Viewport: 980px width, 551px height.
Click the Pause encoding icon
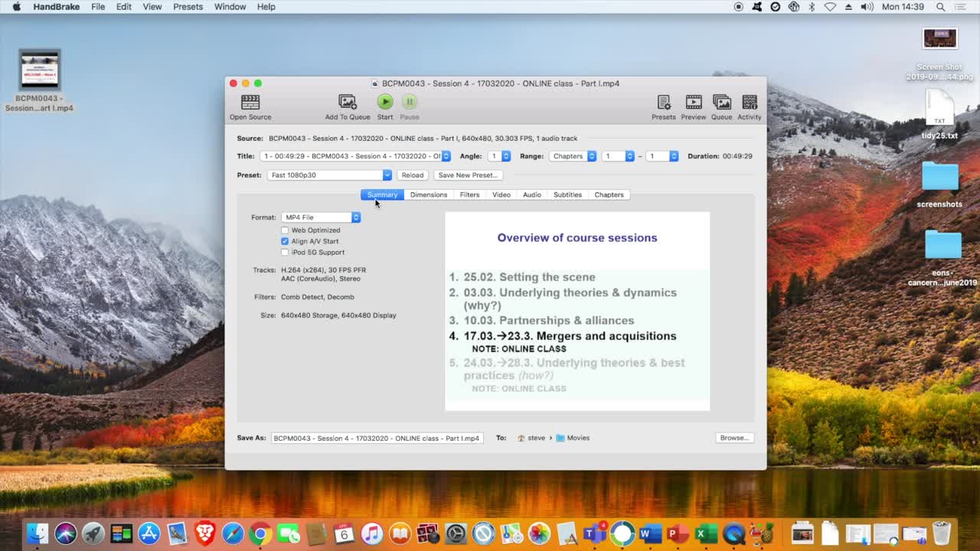(410, 101)
